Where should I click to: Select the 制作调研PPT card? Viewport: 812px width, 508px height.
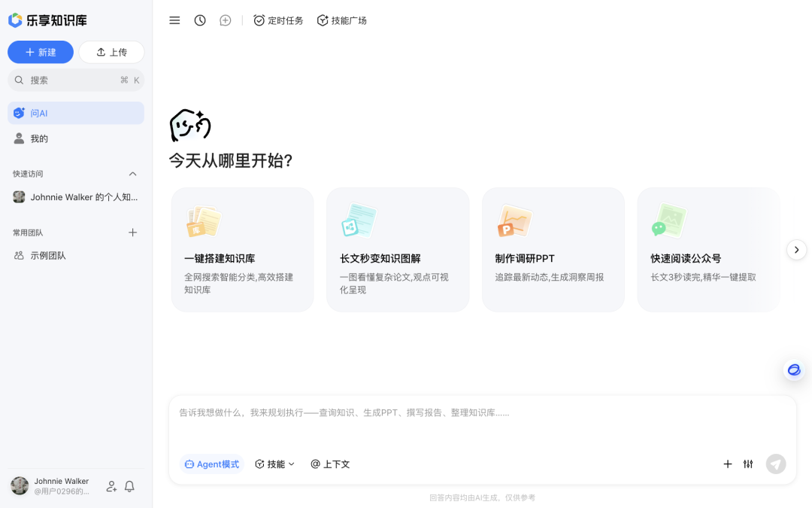[553, 250]
